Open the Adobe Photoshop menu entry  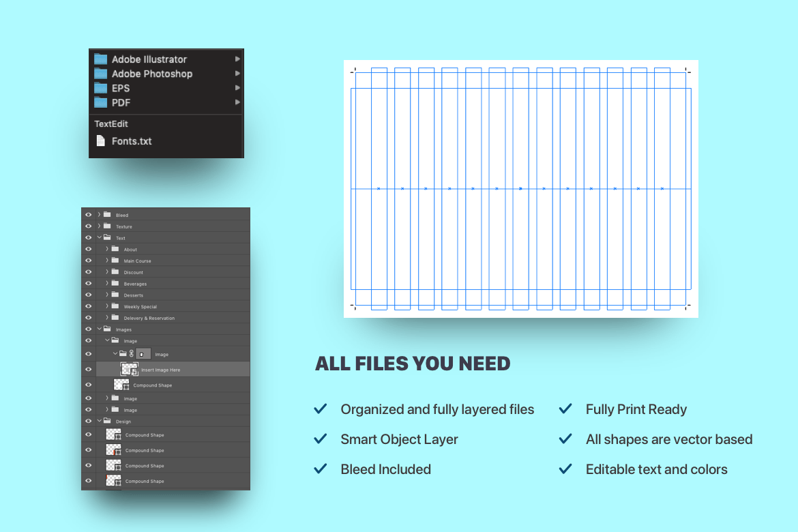click(166, 74)
